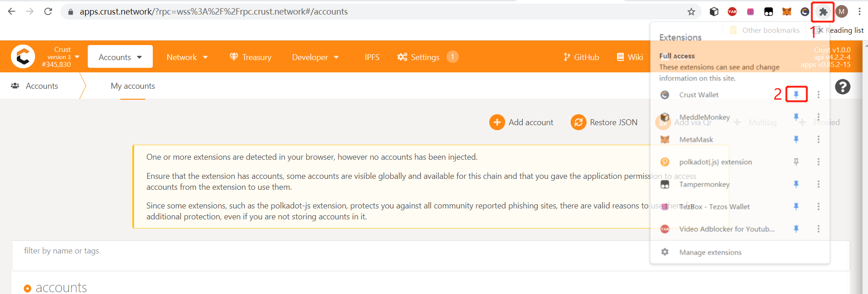Pin the polkadot{.js} extension
Viewport: 868px width, 294px height.
tap(796, 162)
